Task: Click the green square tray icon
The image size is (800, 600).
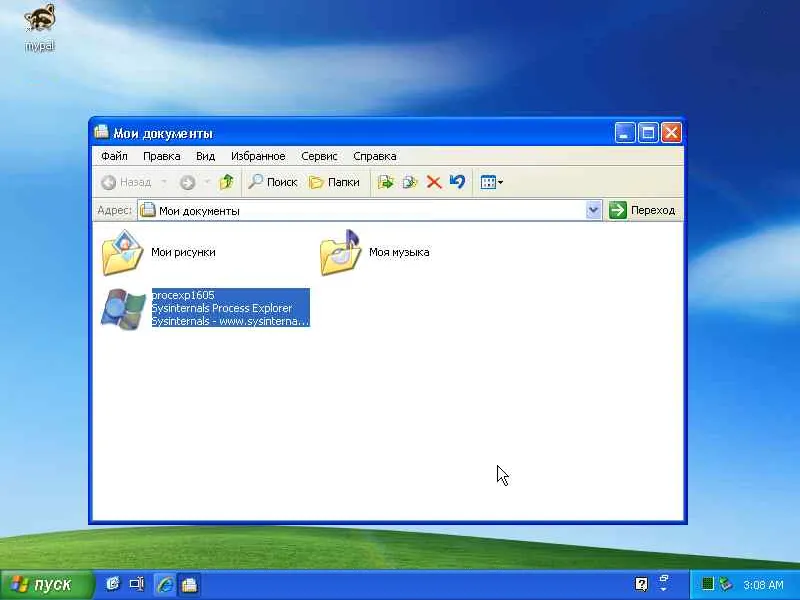Action: tap(707, 584)
